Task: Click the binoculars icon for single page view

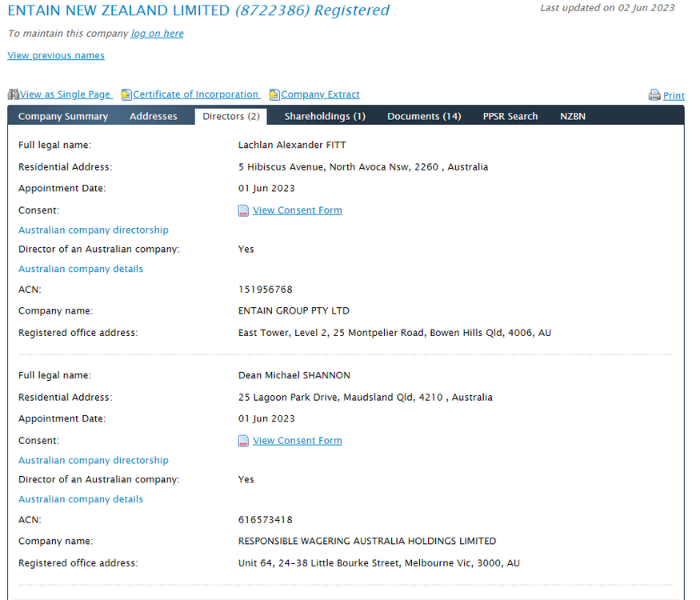Action: (13, 94)
